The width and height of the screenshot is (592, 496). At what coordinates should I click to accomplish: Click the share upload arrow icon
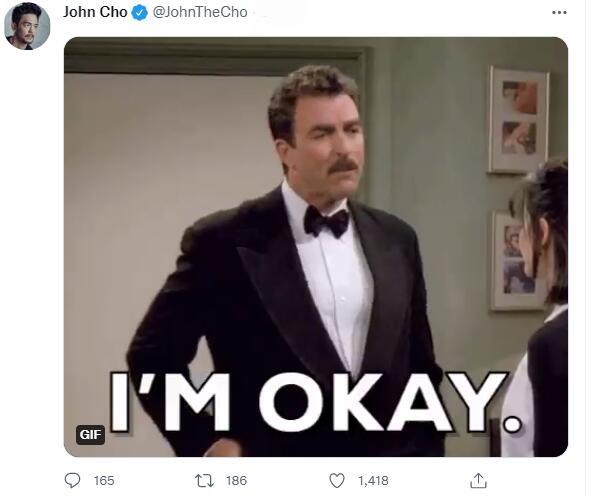point(478,481)
